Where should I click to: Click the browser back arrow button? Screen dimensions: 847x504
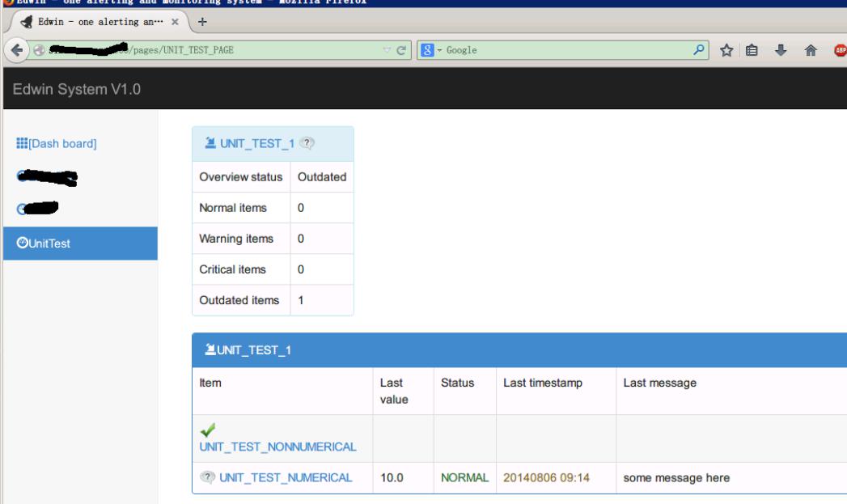pos(16,51)
